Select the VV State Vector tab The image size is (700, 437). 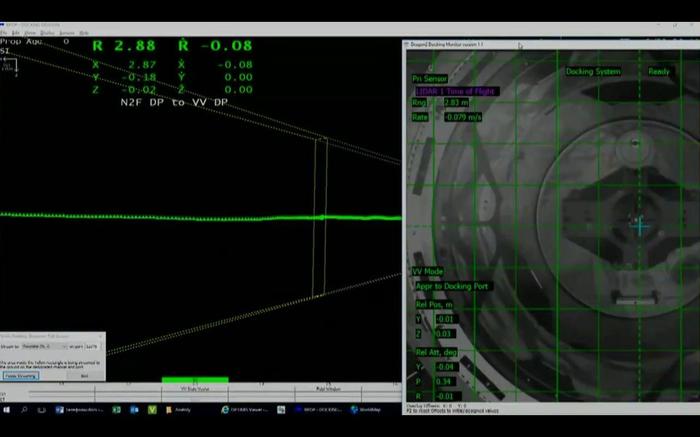(x=195, y=388)
